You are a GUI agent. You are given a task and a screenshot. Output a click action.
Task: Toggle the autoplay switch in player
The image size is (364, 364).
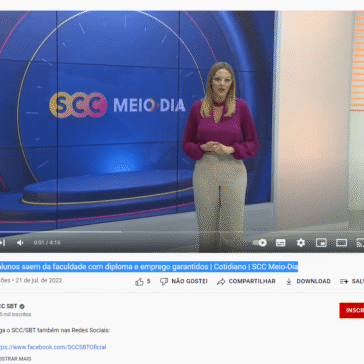coord(260,243)
